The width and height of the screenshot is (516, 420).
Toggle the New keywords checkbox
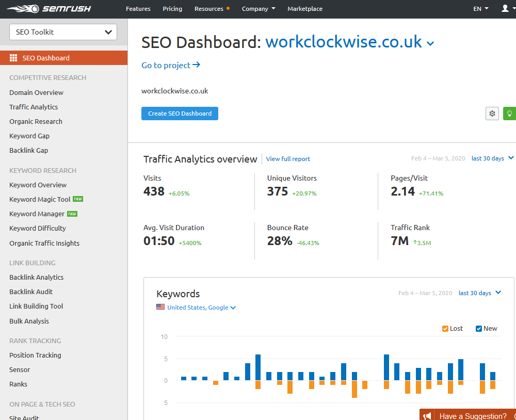(479, 329)
